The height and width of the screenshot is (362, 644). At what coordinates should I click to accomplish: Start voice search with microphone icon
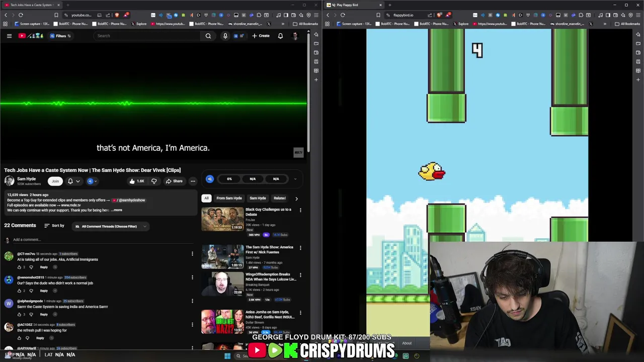225,36
